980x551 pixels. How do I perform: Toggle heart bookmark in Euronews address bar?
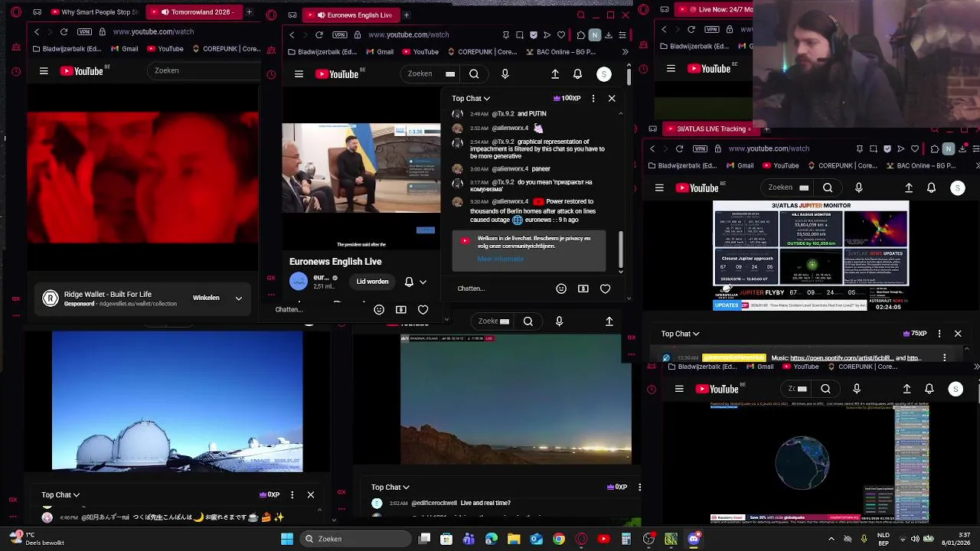[x=561, y=34]
